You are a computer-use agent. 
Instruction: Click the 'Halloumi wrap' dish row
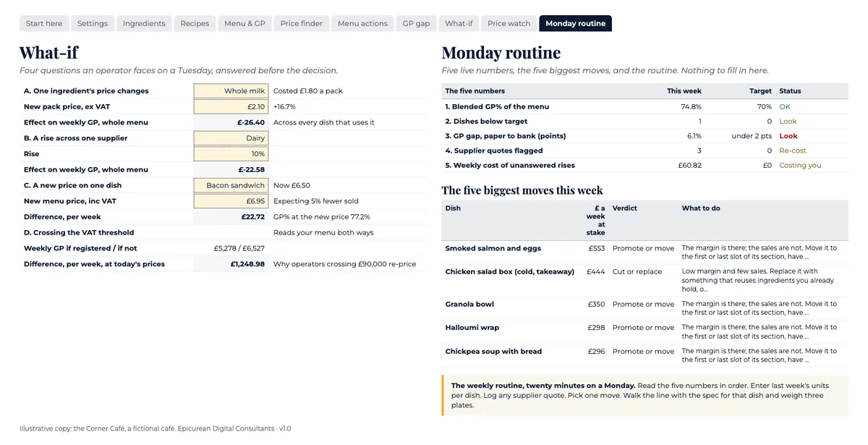(x=644, y=331)
